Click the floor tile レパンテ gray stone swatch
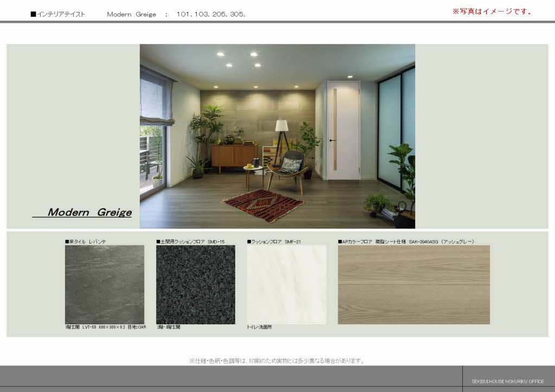Viewport: 555px width, 392px height. (x=105, y=284)
